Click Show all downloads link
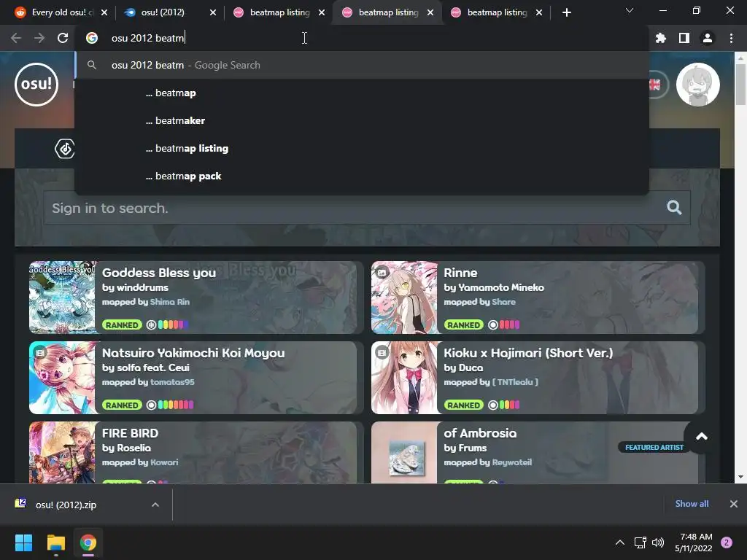This screenshot has width=747, height=560. click(x=692, y=504)
